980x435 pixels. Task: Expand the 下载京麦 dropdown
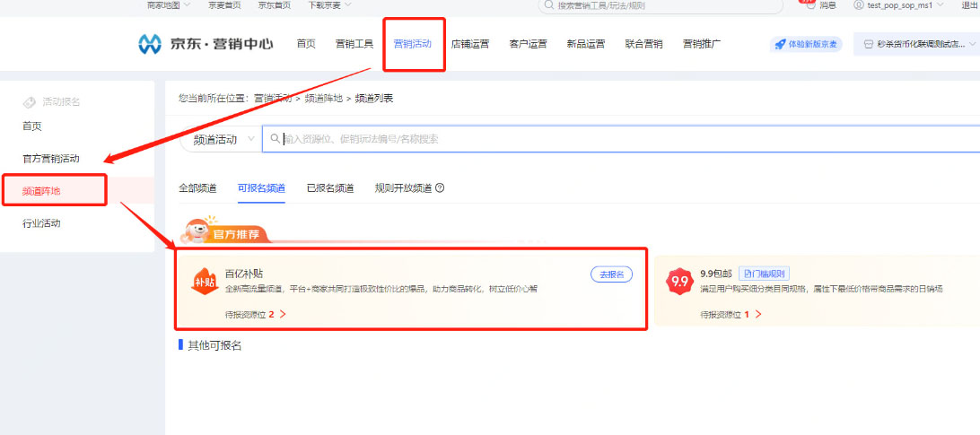tap(329, 5)
